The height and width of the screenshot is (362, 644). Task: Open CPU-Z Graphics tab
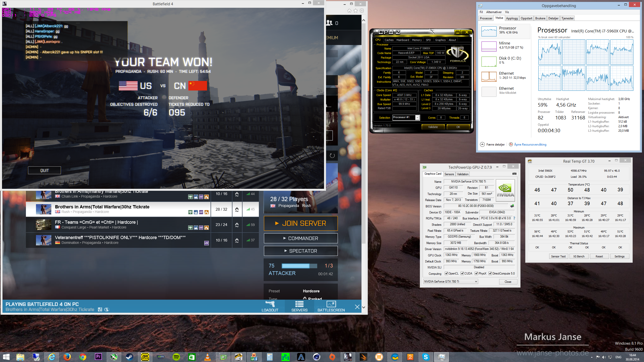440,40
